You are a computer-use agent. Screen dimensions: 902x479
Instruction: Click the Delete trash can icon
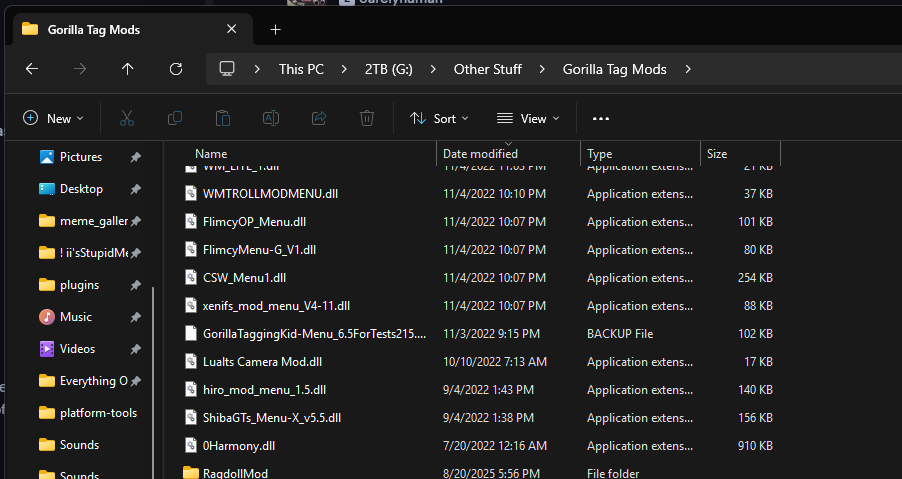[x=367, y=118]
